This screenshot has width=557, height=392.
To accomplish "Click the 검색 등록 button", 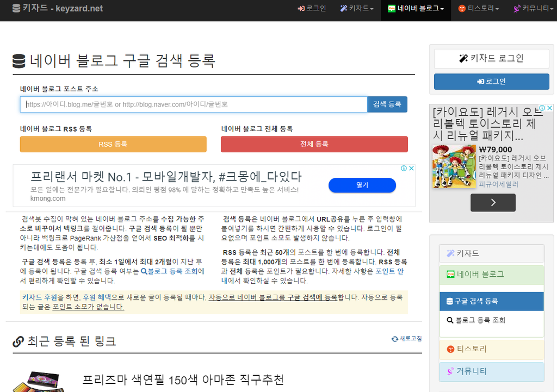I will click(387, 104).
